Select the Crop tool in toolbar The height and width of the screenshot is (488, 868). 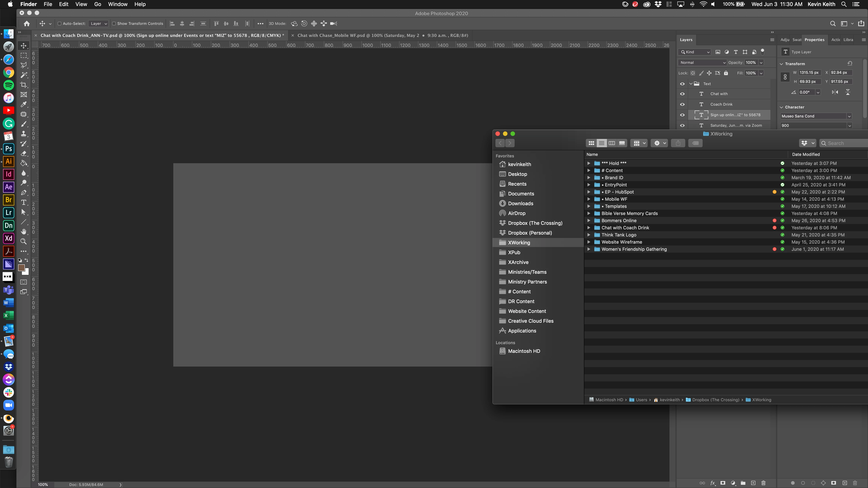(24, 85)
